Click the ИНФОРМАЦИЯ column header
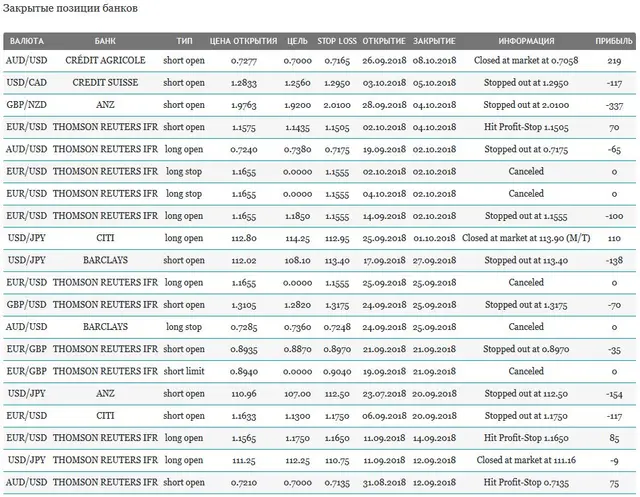 coord(526,41)
